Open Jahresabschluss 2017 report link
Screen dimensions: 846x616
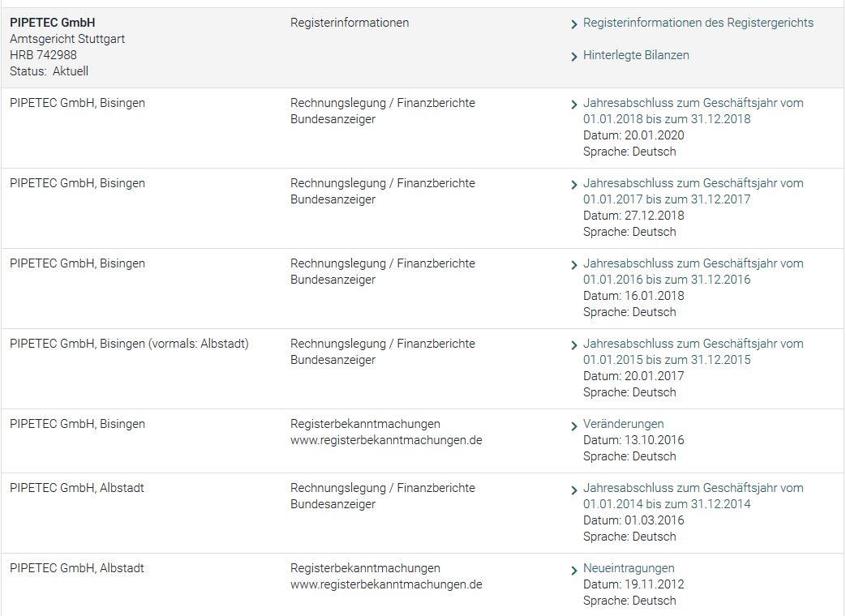tap(694, 191)
